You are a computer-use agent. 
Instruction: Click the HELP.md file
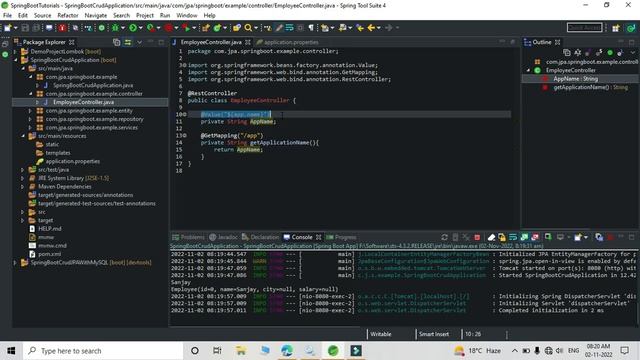tap(50, 229)
